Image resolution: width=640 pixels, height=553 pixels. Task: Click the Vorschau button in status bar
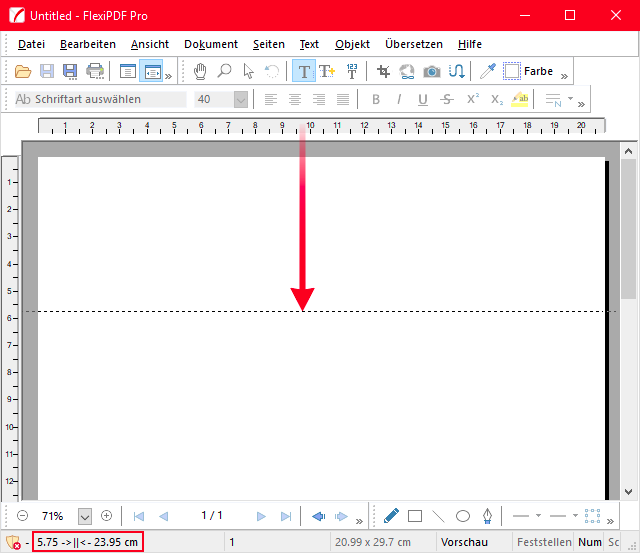464,542
